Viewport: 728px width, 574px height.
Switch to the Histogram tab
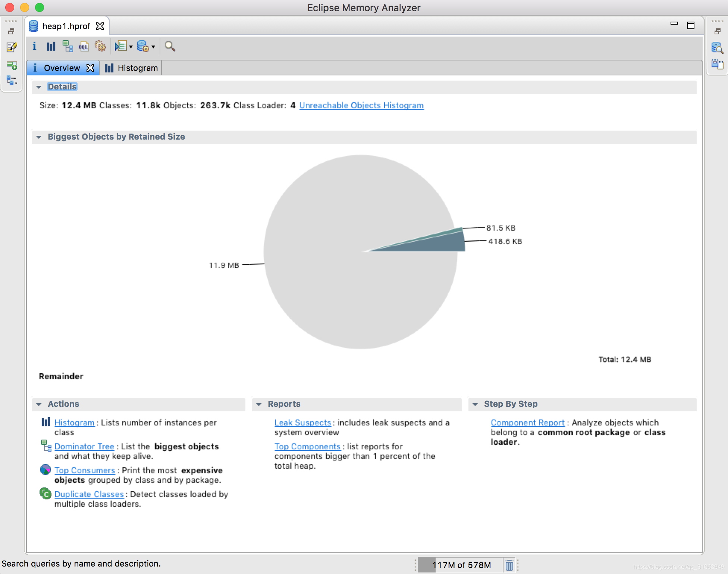(131, 68)
